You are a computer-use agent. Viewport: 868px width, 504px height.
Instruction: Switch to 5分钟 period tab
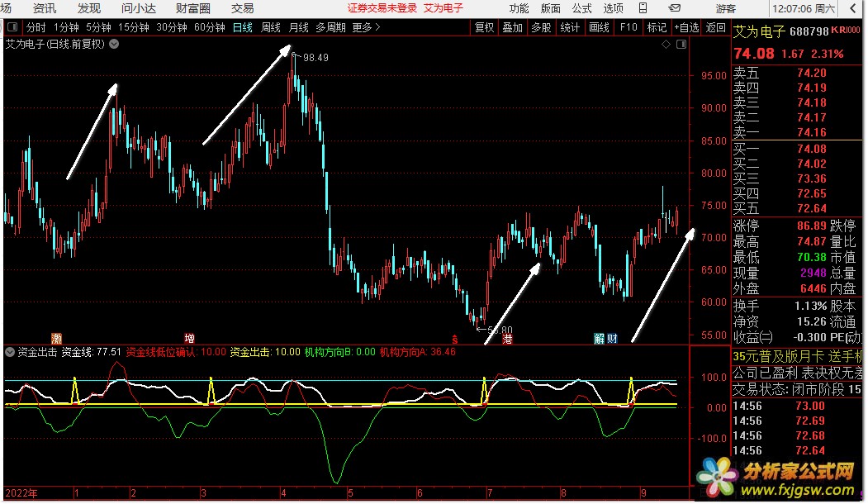point(98,27)
